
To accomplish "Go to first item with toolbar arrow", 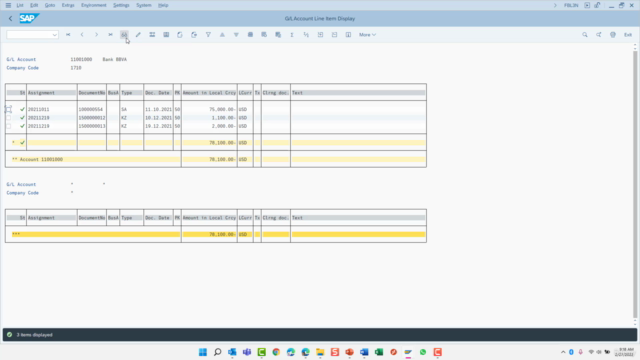I will point(68,35).
